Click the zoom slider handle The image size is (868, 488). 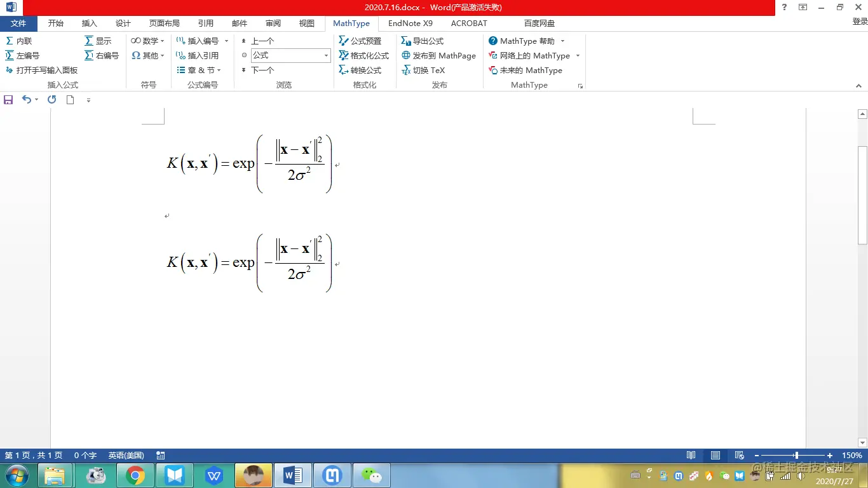pyautogui.click(x=796, y=456)
